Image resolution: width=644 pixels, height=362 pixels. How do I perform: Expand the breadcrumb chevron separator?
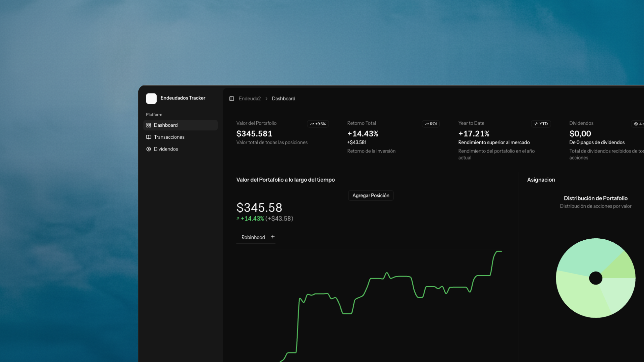pos(266,99)
